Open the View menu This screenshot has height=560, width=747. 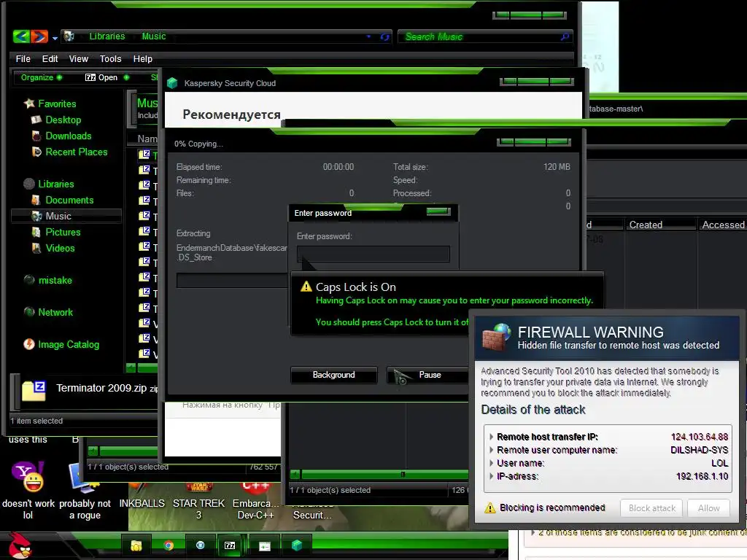coord(79,58)
